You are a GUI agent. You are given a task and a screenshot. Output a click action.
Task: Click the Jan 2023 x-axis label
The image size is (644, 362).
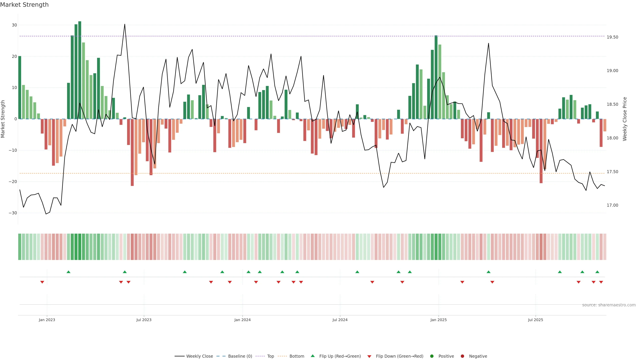pyautogui.click(x=47, y=320)
